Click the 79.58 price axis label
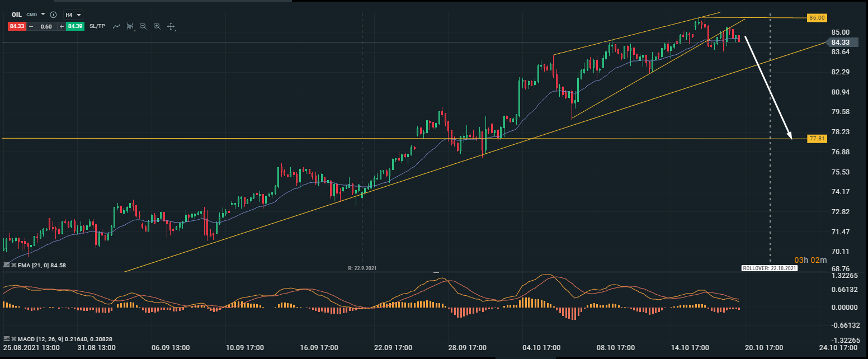 click(x=841, y=112)
